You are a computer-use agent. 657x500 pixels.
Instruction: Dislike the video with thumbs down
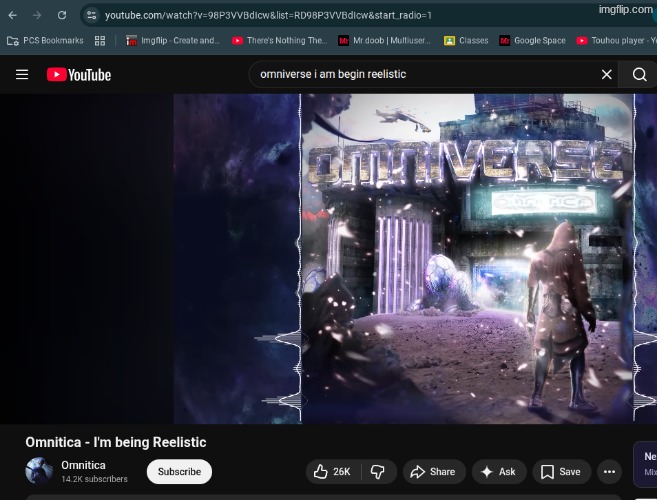point(378,472)
